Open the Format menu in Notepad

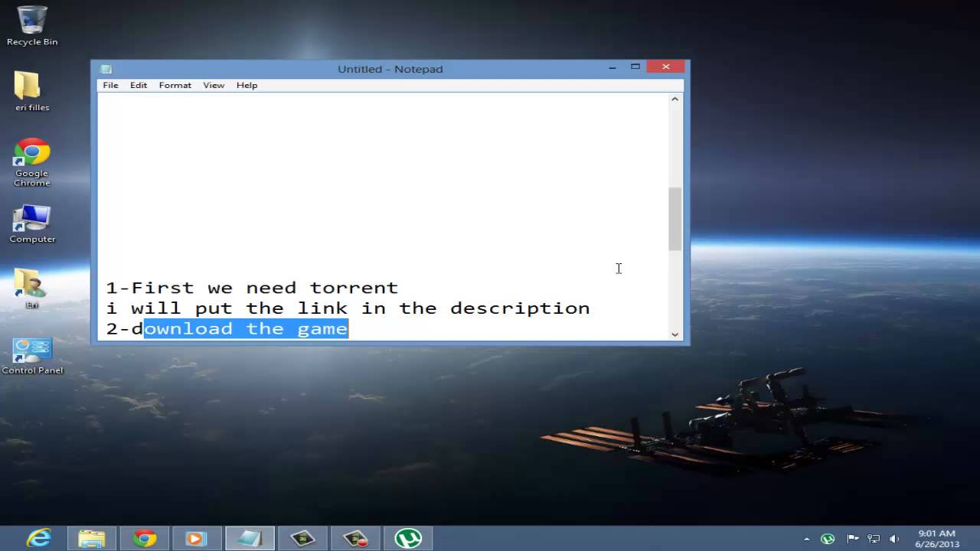[x=175, y=85]
